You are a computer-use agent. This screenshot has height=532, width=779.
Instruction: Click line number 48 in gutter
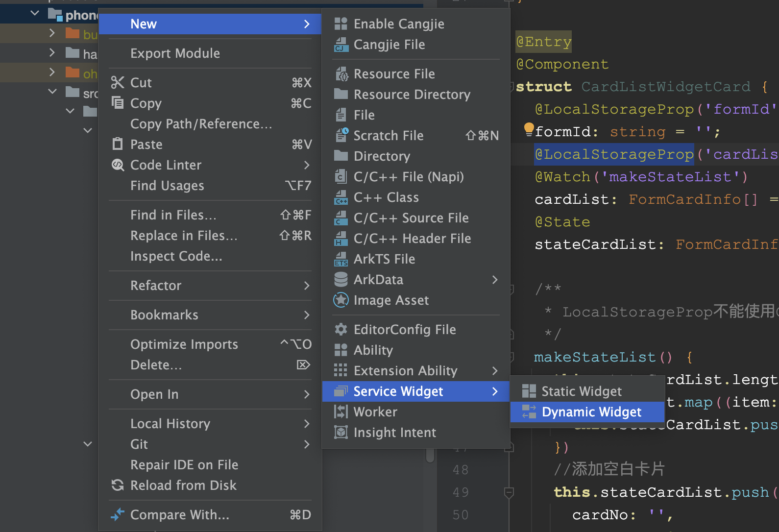point(461,469)
